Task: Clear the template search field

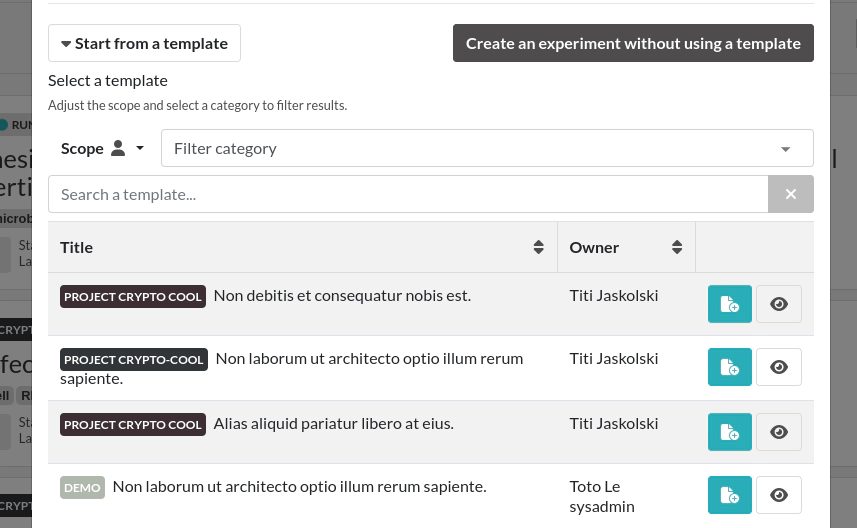Action: coord(790,194)
